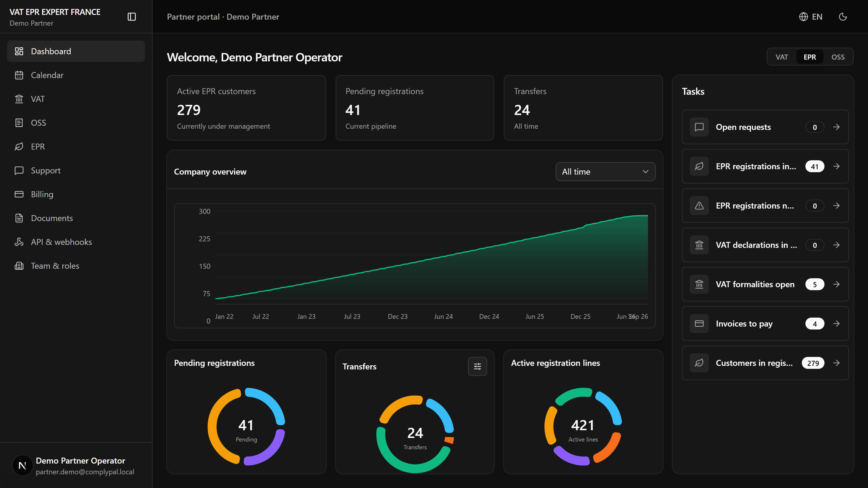Viewport: 868px width, 488px height.
Task: Click the orange segment in Transfers donut
Action: (449, 440)
